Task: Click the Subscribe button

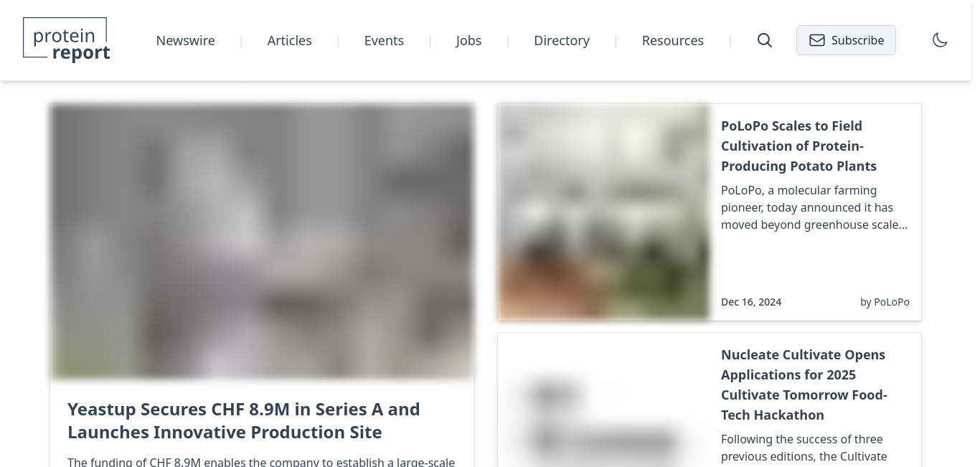Action: point(846,40)
